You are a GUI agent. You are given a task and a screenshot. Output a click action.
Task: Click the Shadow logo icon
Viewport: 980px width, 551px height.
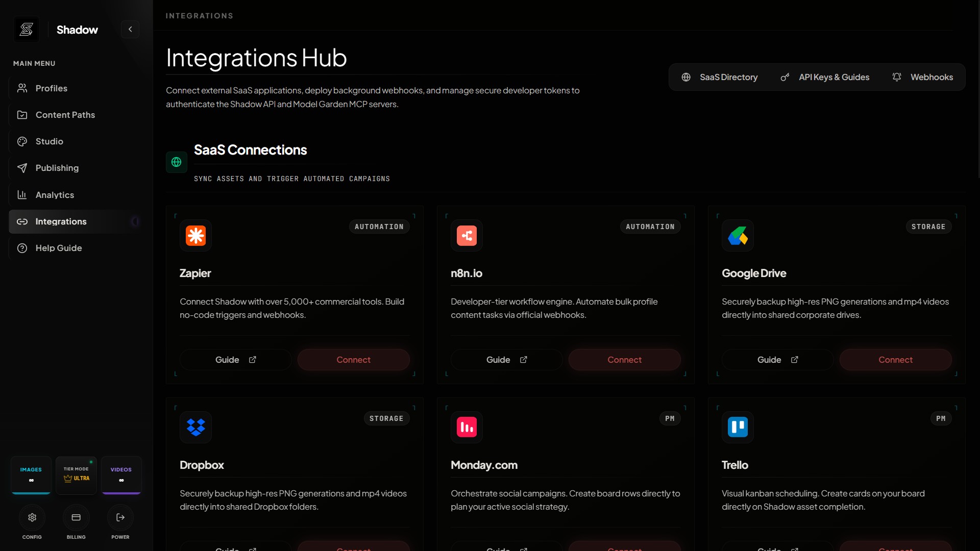(27, 30)
